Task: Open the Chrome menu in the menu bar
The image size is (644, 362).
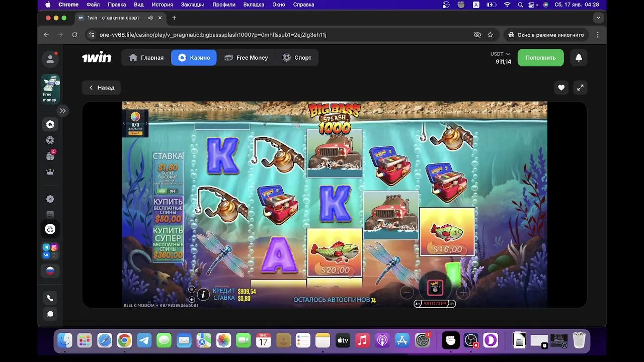Action: pos(68,5)
